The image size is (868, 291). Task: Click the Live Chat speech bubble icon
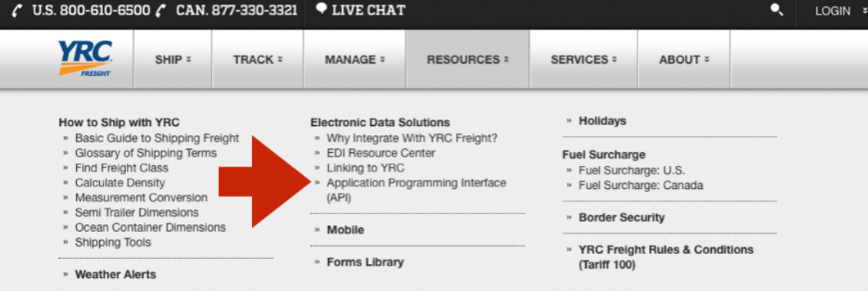(x=321, y=9)
